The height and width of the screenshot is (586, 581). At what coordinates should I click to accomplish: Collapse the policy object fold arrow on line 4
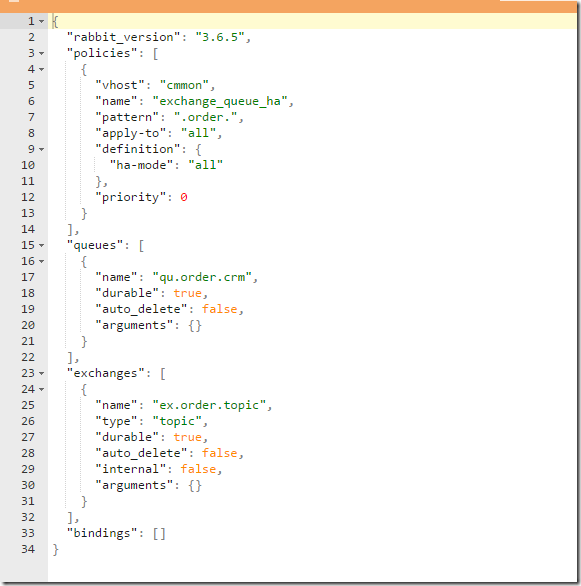point(41,70)
